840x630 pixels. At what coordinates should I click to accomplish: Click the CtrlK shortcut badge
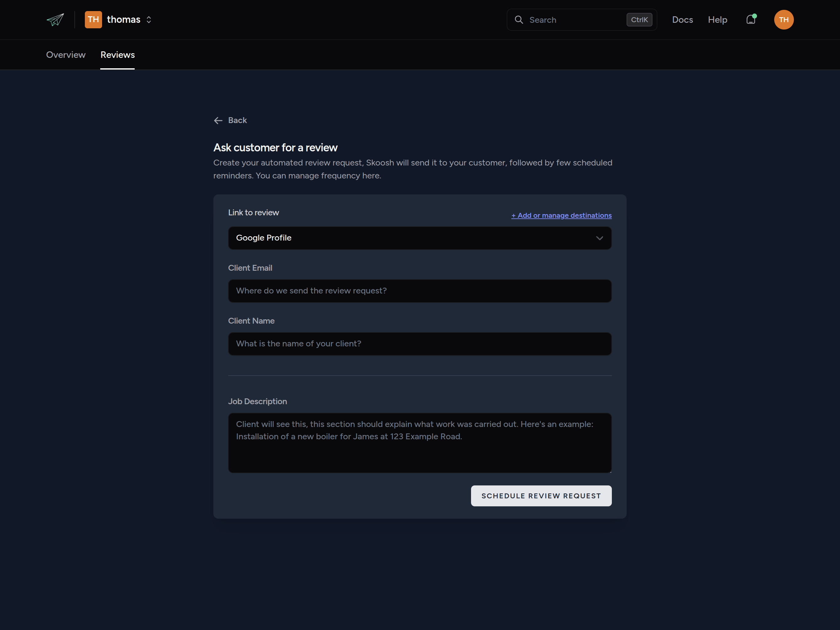[639, 20]
